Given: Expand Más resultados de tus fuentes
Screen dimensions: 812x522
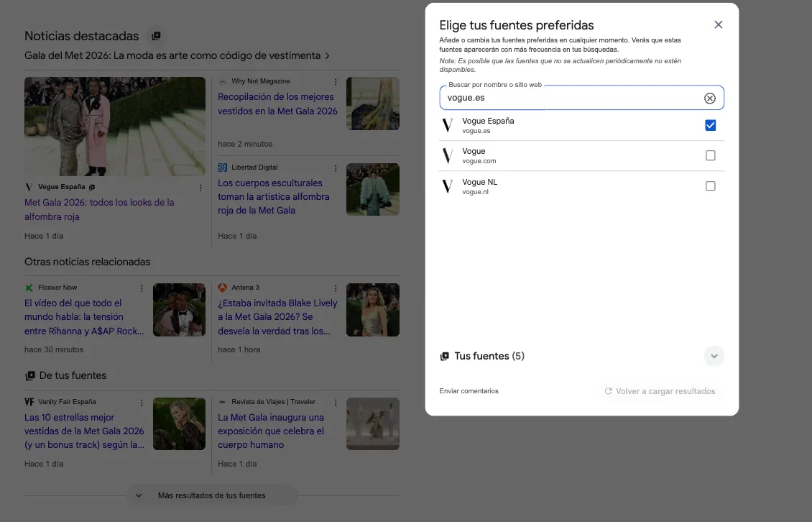Looking at the screenshot, I should click(212, 495).
